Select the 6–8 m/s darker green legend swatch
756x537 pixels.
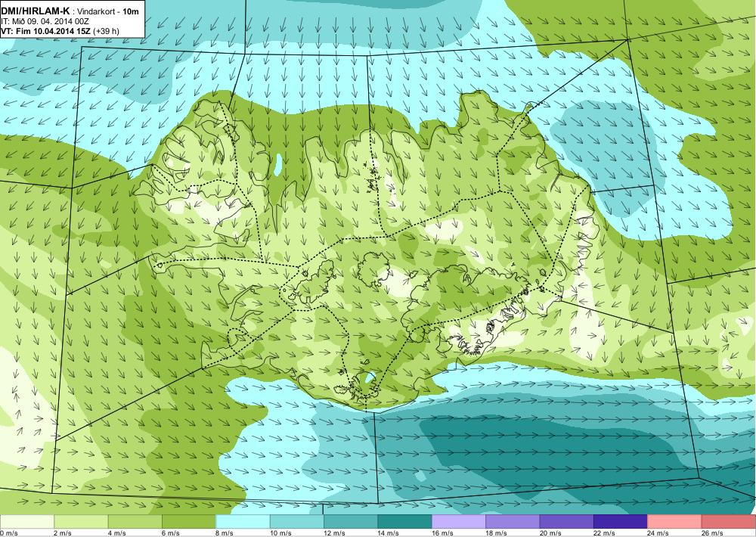[x=189, y=521]
